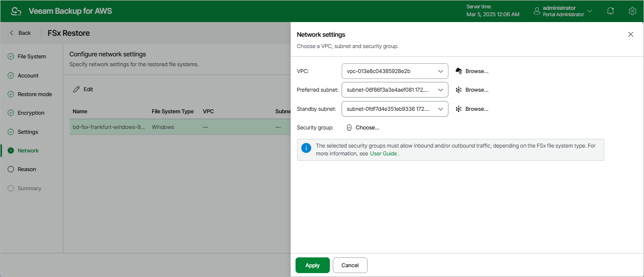Expand the VPC dropdown
This screenshot has height=277, width=644.
395,71
